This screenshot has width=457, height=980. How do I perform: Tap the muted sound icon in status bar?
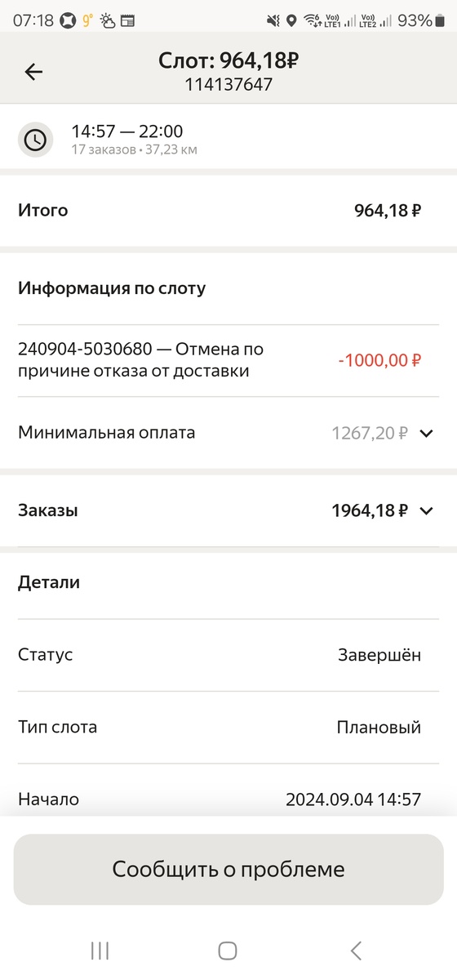pos(273,20)
